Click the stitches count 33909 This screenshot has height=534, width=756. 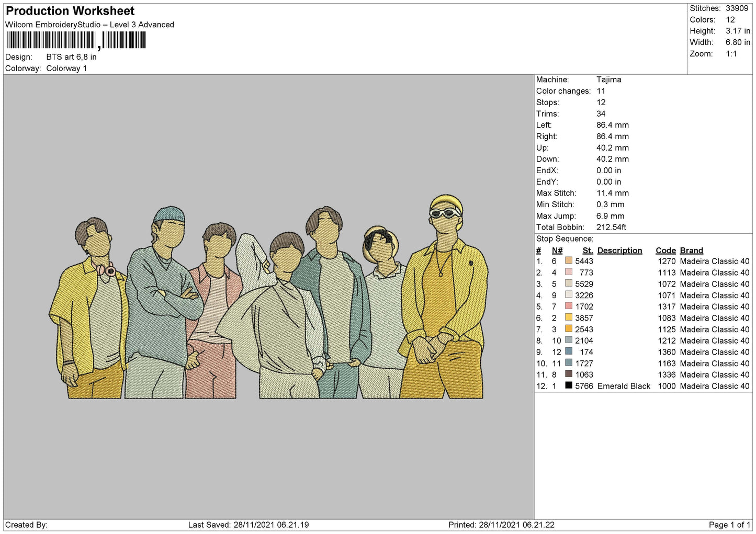click(737, 8)
